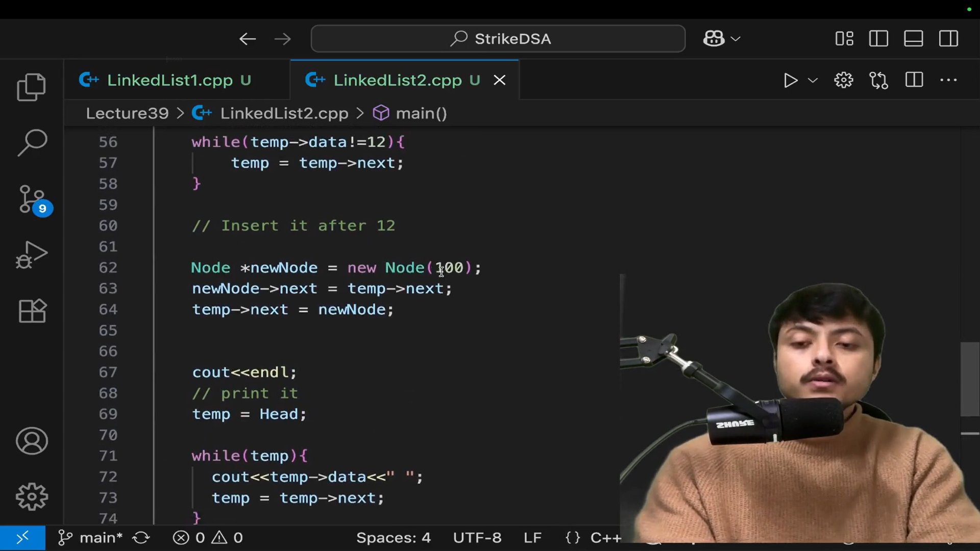Open the Run and Debug view
The width and height of the screenshot is (980, 551).
[x=32, y=255]
